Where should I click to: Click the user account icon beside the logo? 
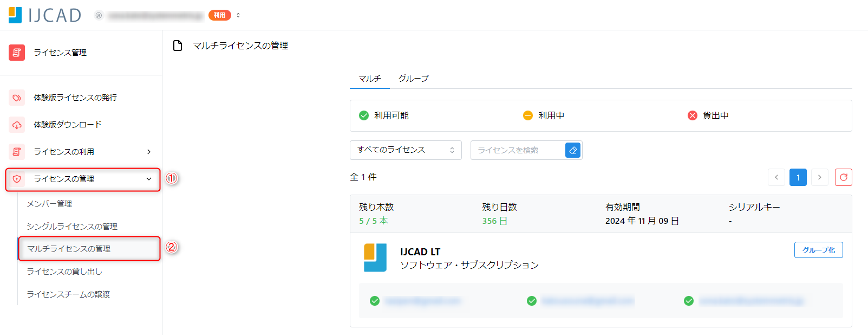point(99,16)
